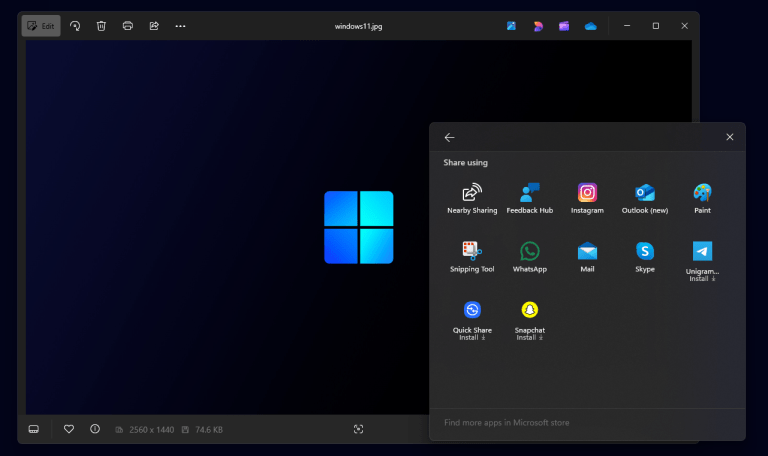Click the Edit button in Photos toolbar

tap(41, 26)
